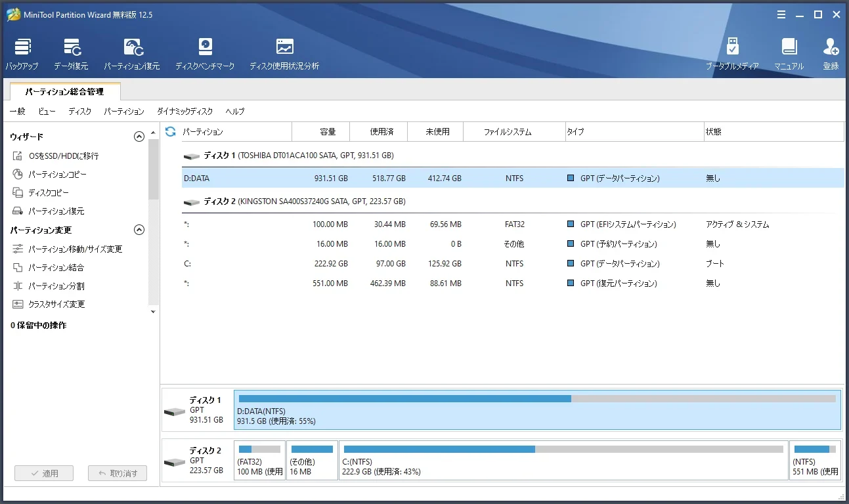Start the ディスクベンチマーク disk benchmark
This screenshot has width=849, height=504.
[x=205, y=54]
